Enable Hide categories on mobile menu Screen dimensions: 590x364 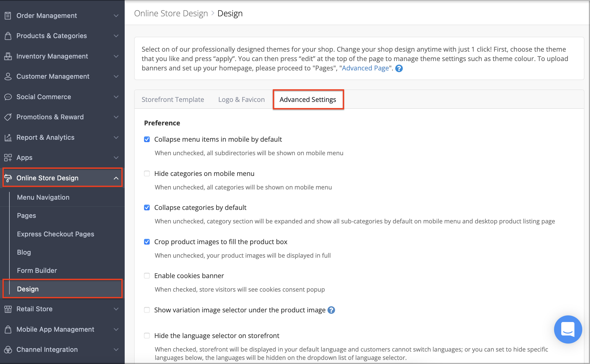point(147,173)
